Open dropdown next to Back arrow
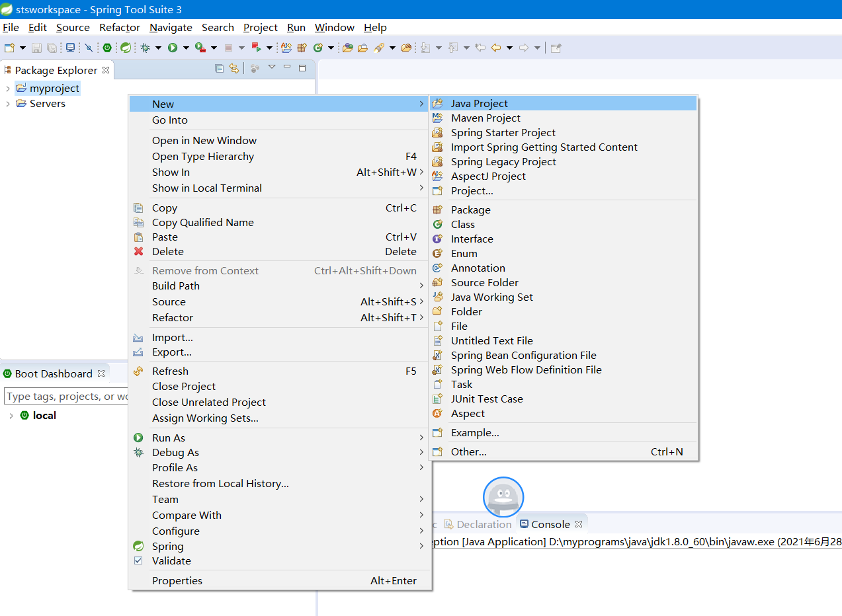842x616 pixels. pyautogui.click(x=509, y=48)
